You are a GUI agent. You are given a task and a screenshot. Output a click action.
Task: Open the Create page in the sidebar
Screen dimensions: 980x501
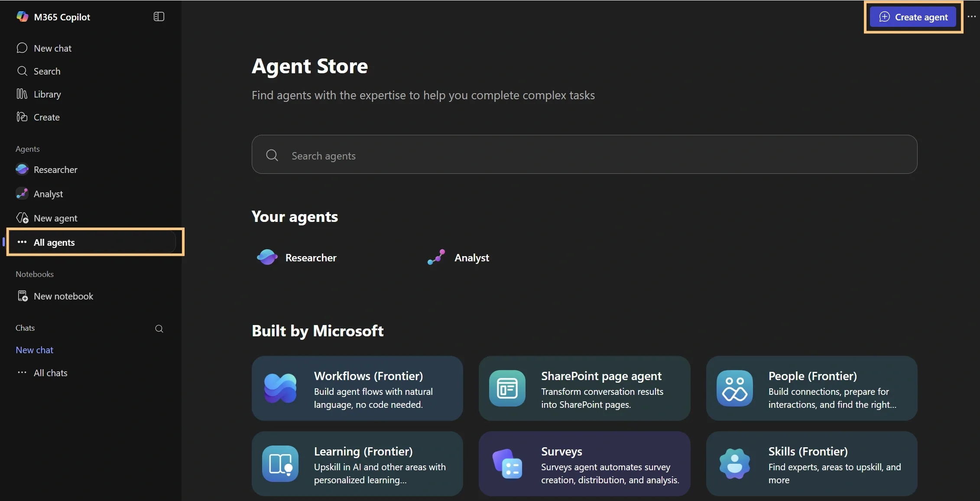(46, 117)
